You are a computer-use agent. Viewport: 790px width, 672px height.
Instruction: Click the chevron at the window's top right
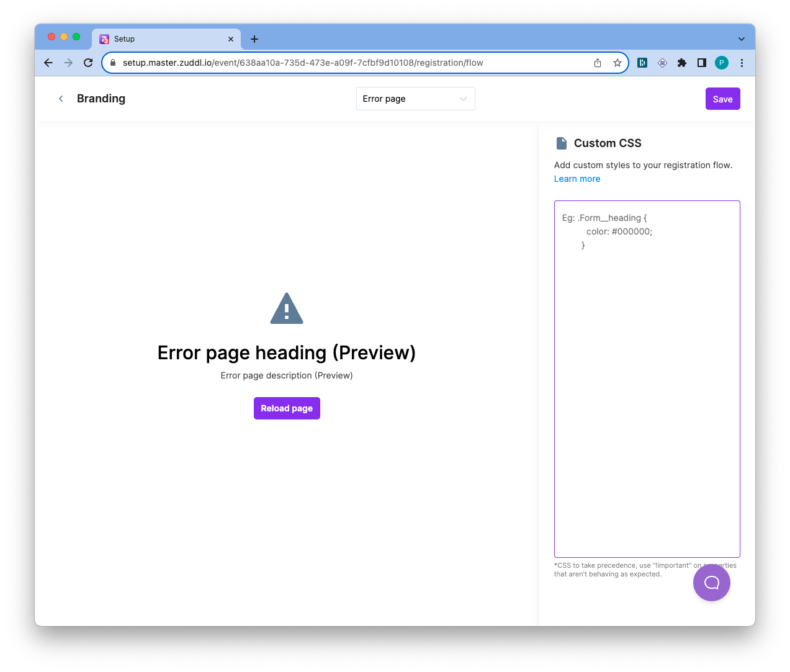click(x=741, y=38)
